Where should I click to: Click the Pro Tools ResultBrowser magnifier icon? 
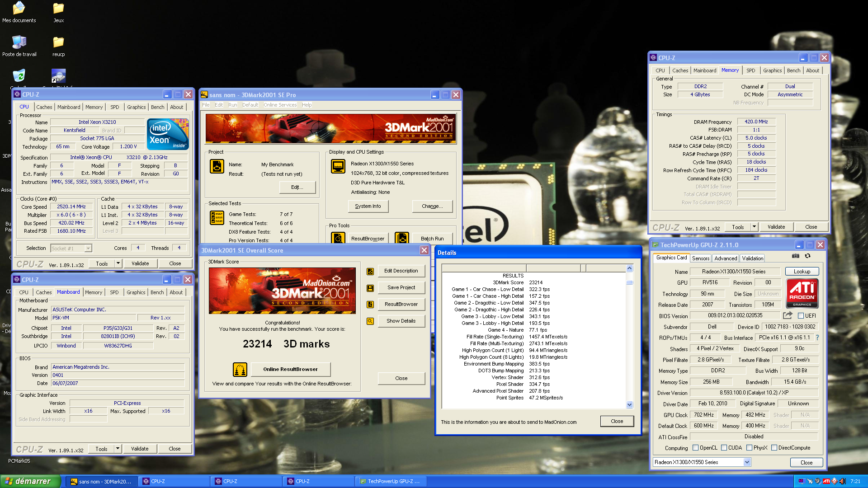point(338,238)
